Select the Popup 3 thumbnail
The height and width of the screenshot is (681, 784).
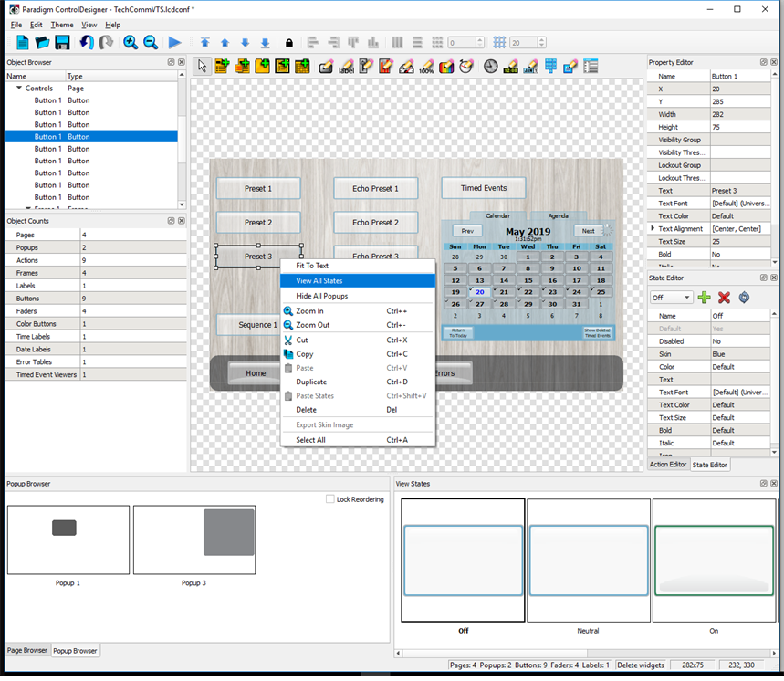click(x=194, y=540)
